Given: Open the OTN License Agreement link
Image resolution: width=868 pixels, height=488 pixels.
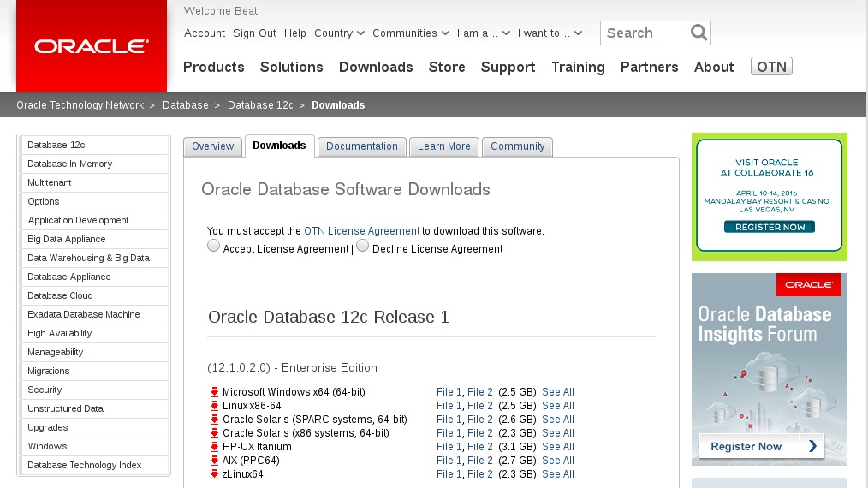Looking at the screenshot, I should pos(361,231).
